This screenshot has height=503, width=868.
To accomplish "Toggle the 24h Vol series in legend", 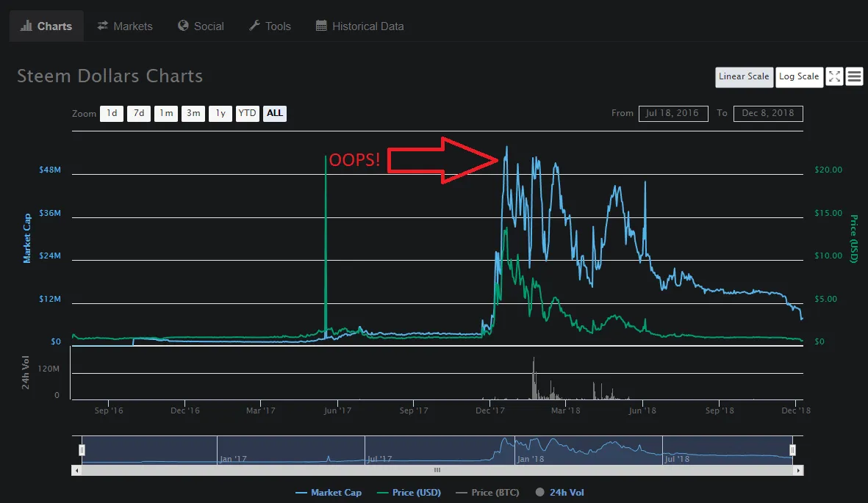I will coord(559,493).
